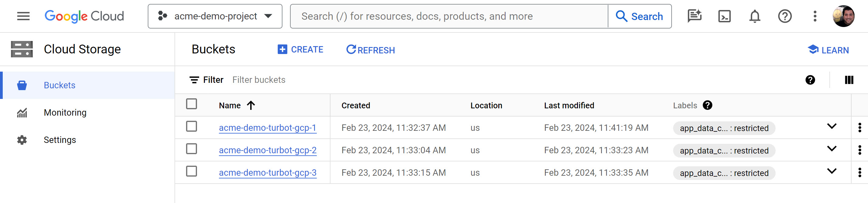Viewport: 868px width, 203px height.
Task: Expand labels for acme-demo-turbot-gcp-3 row
Action: (832, 171)
